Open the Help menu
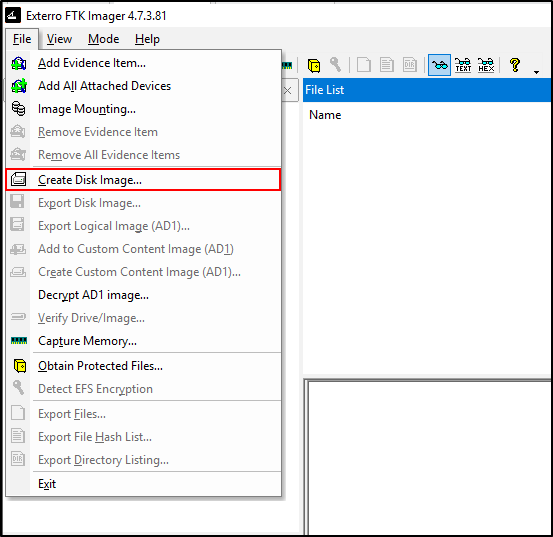This screenshot has width=553, height=537. click(x=147, y=39)
